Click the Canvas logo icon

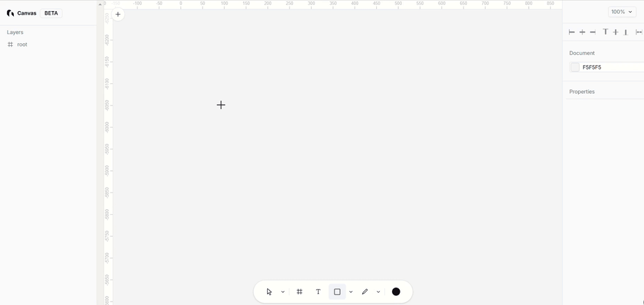pyautogui.click(x=10, y=13)
